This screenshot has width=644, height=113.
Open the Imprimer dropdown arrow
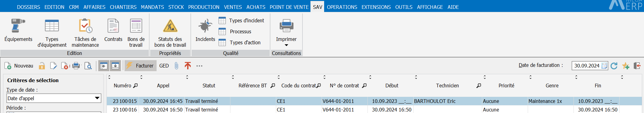coord(286,45)
